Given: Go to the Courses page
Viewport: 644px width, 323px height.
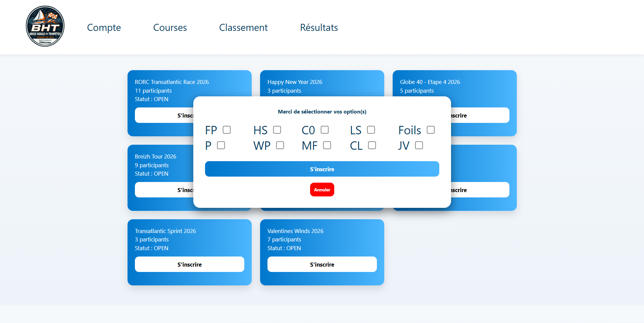Looking at the screenshot, I should coord(170,28).
